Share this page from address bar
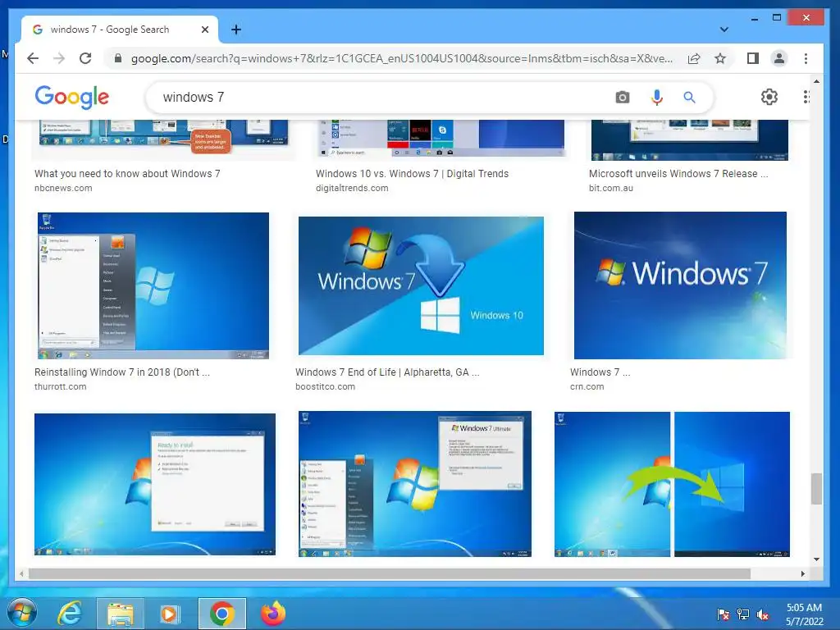This screenshot has width=840, height=630. click(694, 58)
